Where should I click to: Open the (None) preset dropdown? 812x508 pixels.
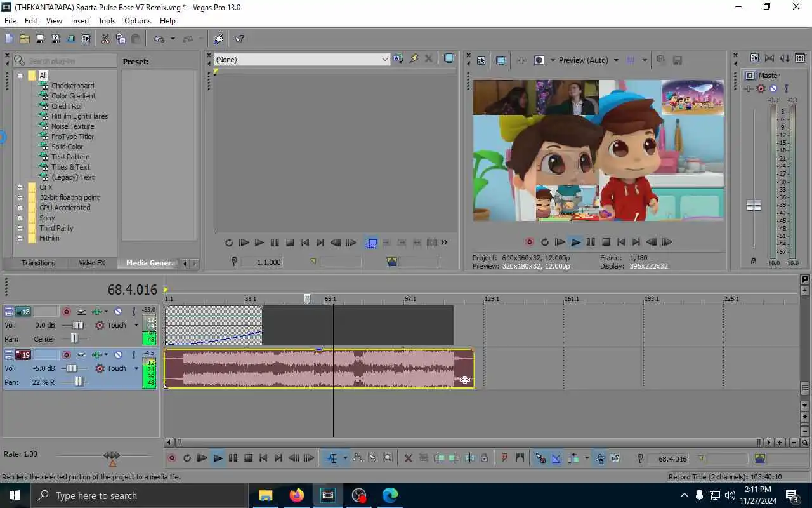point(384,59)
